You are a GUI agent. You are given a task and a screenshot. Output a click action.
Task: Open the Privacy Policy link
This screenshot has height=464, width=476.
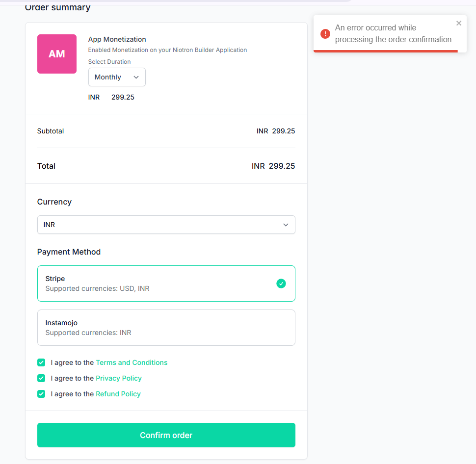pos(119,378)
